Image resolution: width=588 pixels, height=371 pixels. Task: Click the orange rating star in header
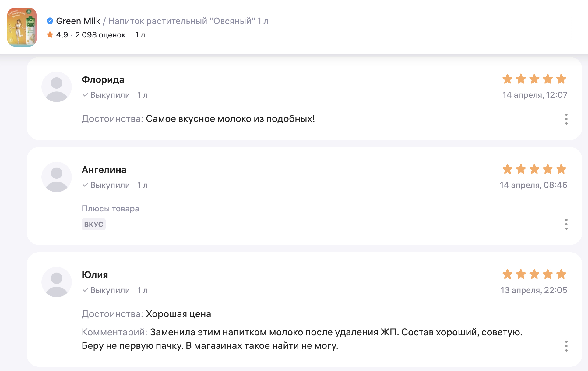[50, 35]
